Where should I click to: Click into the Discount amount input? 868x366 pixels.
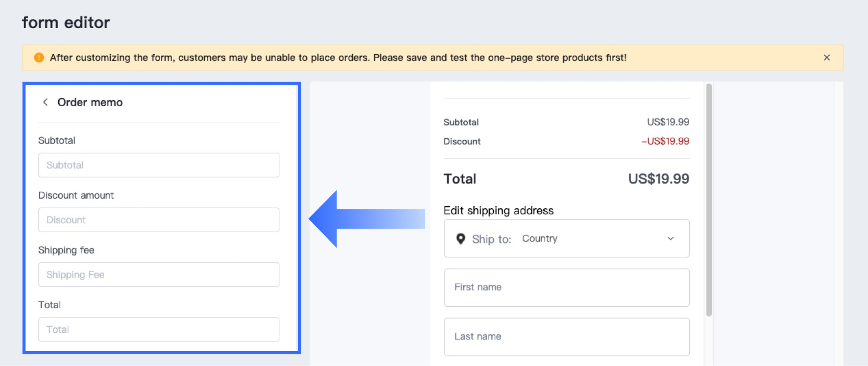point(159,220)
